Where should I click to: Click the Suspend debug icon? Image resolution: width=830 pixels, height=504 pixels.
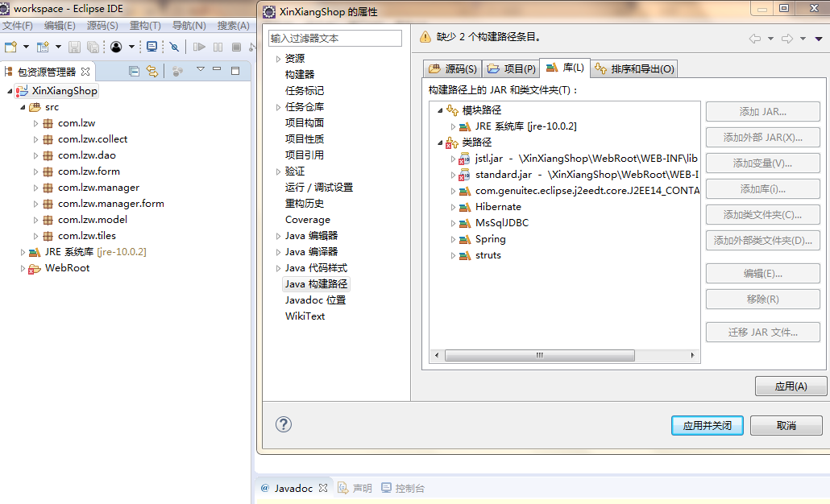click(x=218, y=47)
